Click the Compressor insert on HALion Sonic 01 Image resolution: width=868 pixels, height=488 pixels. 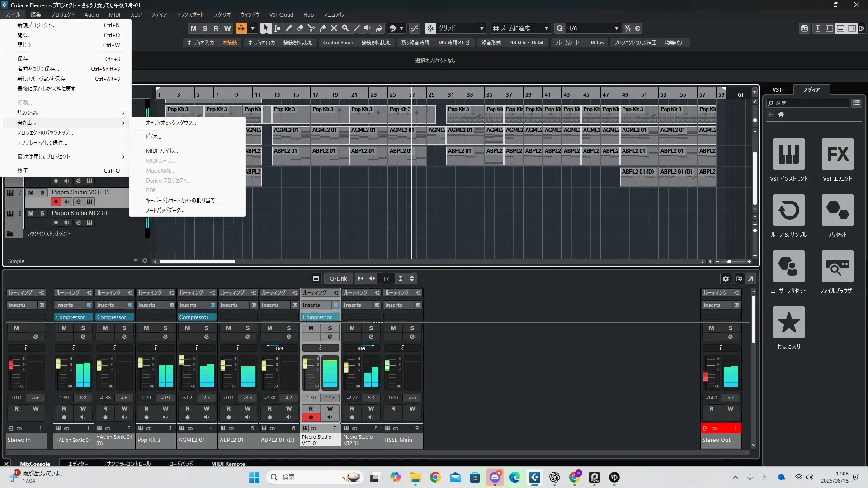coord(71,317)
